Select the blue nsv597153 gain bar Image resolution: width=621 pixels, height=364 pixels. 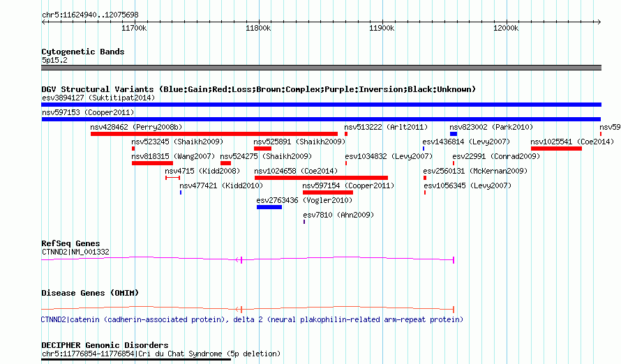[x=321, y=119]
